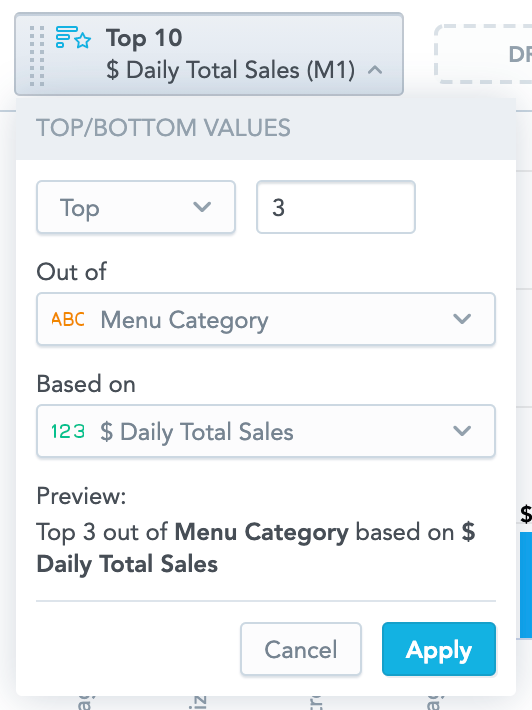Viewport: 532px width, 710px height.
Task: Click the $ Daily Total Sales (M1) subtitle
Action: pyautogui.click(x=231, y=70)
